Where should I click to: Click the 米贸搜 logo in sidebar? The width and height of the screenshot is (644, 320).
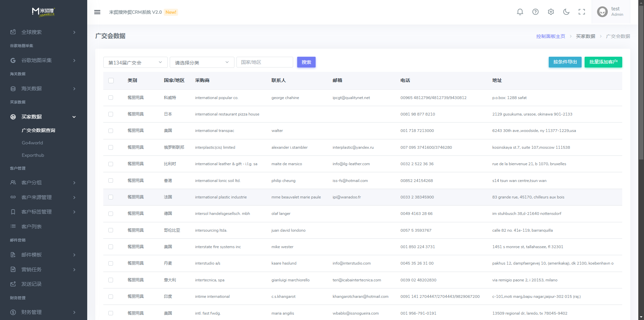44,12
